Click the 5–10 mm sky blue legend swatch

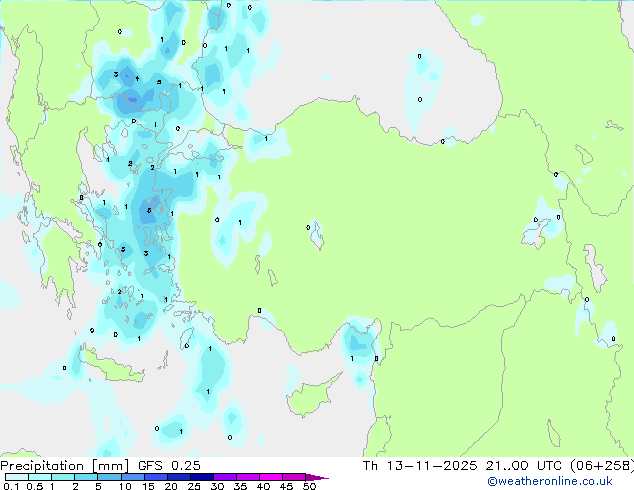point(109,477)
